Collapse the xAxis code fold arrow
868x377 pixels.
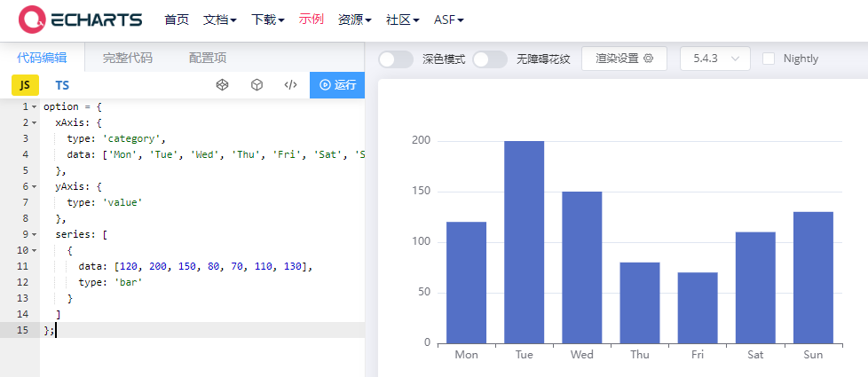tap(34, 122)
